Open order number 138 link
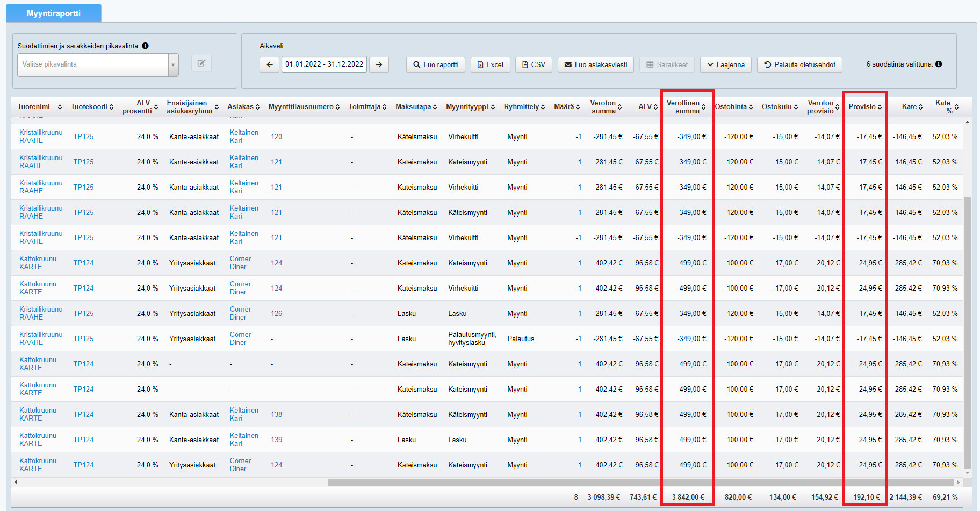 tap(277, 414)
